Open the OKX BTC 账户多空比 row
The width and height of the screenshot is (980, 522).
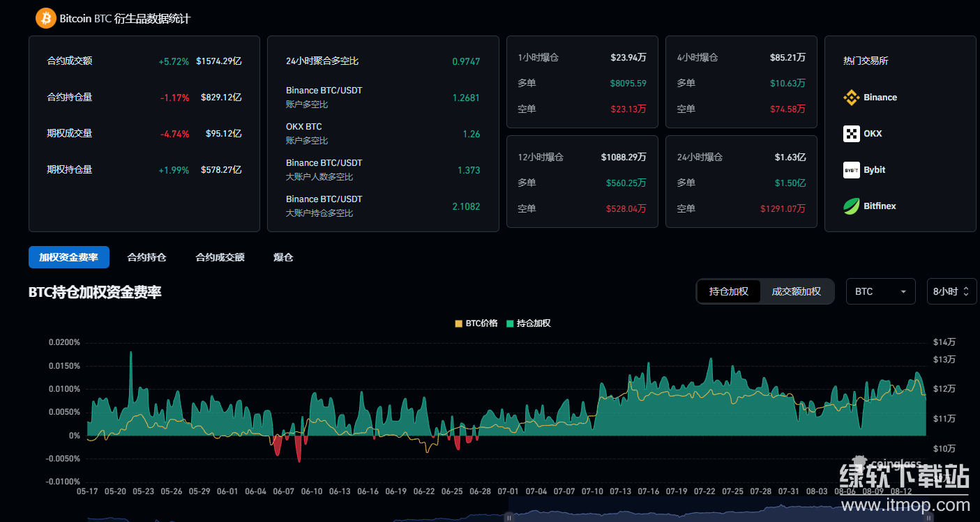pos(382,134)
